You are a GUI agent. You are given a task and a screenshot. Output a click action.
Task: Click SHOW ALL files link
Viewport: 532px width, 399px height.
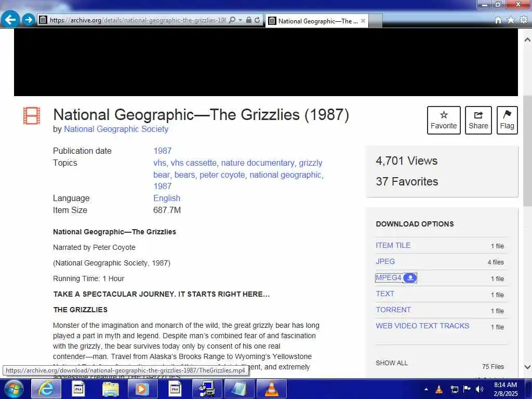coord(392,363)
